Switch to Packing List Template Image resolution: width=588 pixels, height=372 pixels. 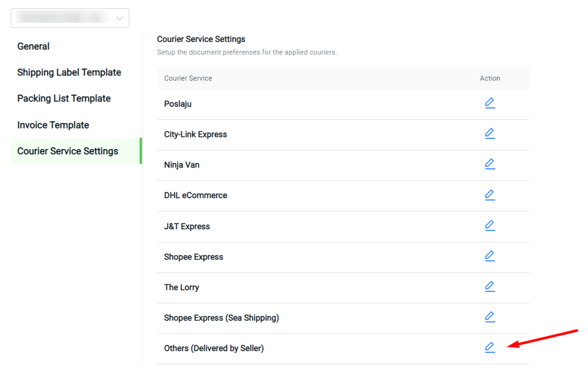(x=64, y=98)
